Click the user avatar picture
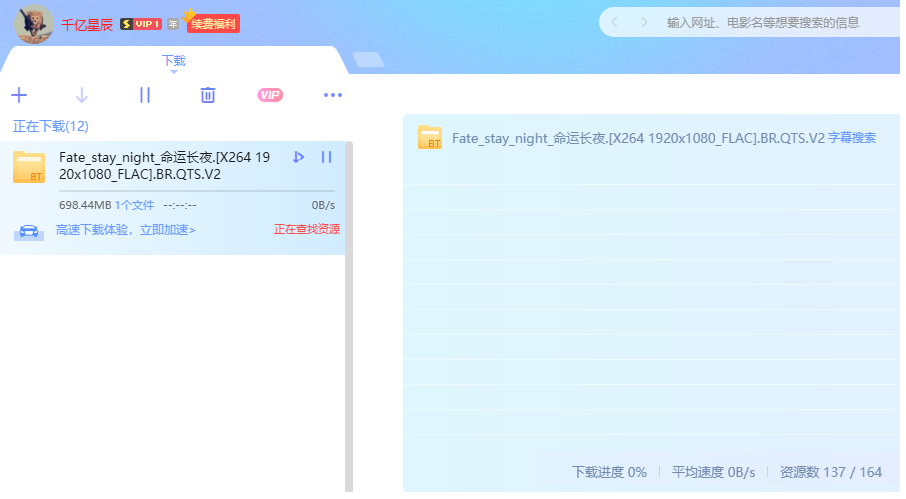This screenshot has width=906, height=499. tap(34, 23)
